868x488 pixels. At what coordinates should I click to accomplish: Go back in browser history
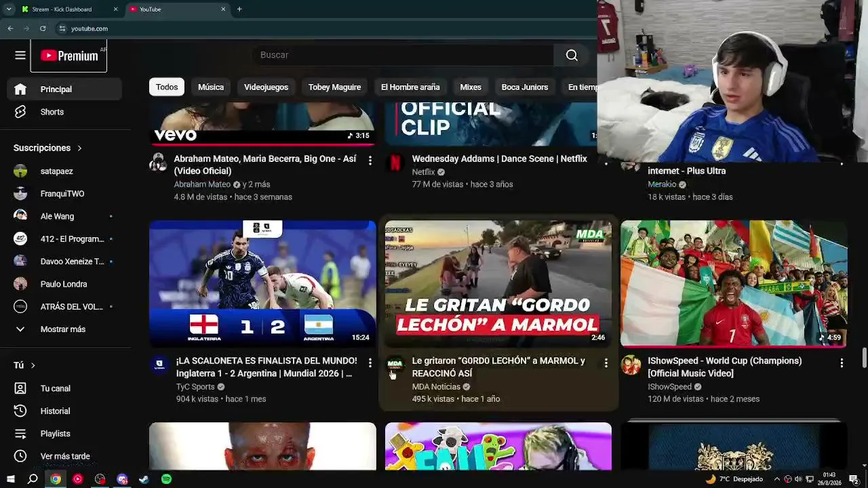(10, 28)
